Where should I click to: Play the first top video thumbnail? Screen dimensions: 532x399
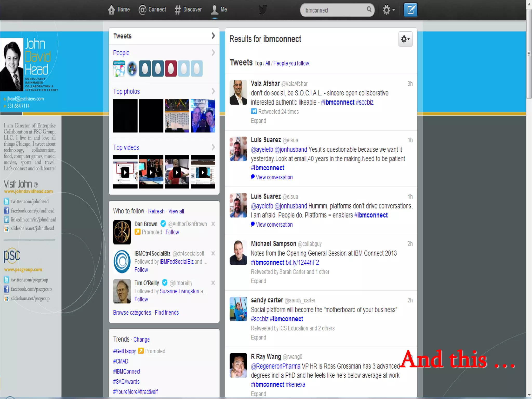(x=125, y=172)
